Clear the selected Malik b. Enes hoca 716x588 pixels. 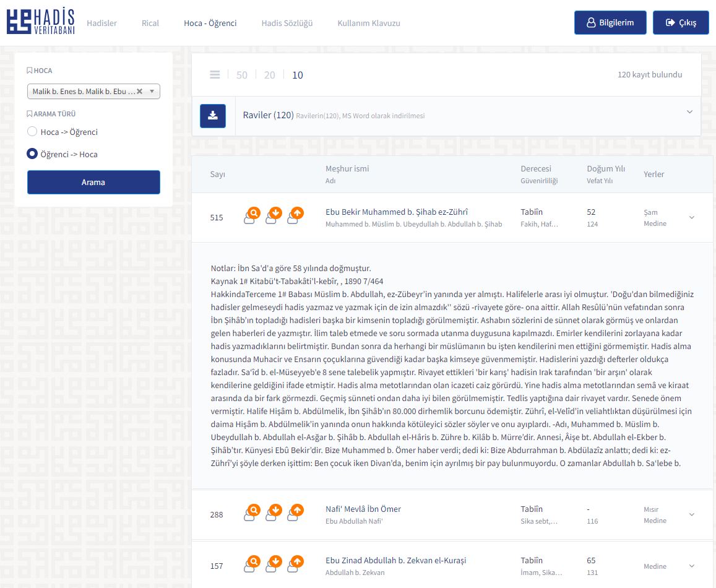coord(139,92)
